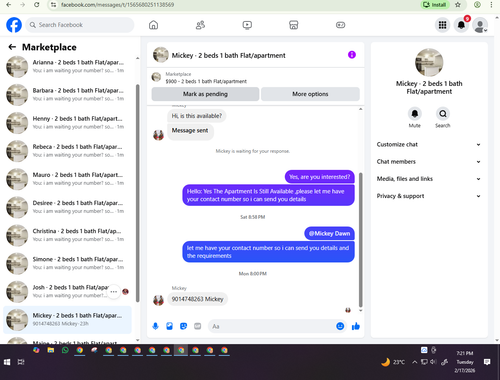Search in conversation using magnifier icon
This screenshot has width=500, height=380.
tap(443, 114)
